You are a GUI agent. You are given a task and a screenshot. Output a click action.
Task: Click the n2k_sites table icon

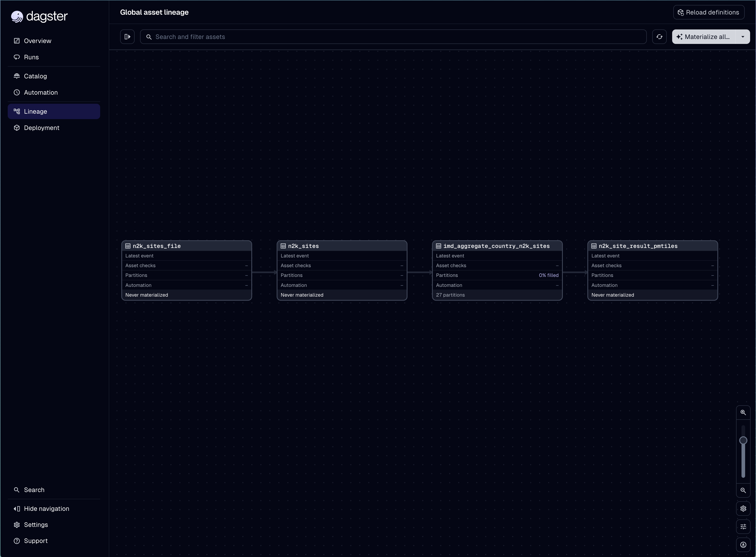pos(283,246)
